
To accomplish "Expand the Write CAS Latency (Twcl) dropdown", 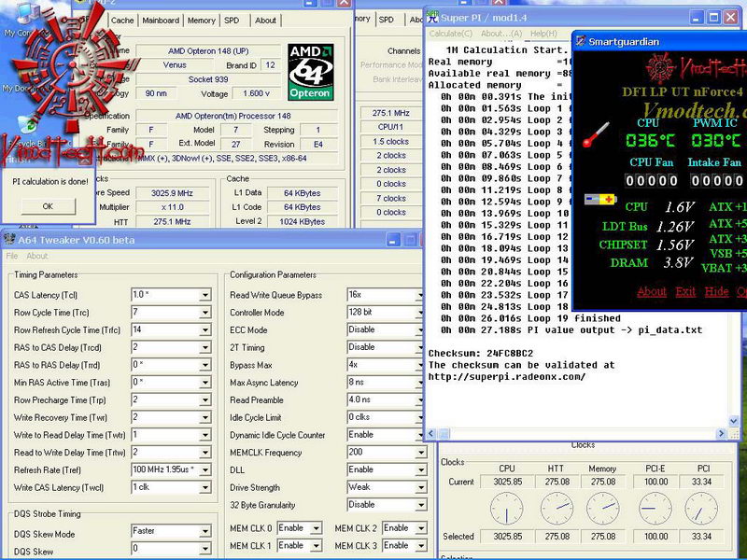I will 204,487.
